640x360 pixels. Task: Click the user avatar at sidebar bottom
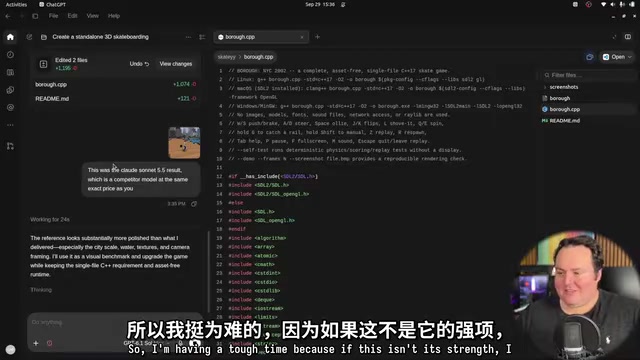pos(11,349)
